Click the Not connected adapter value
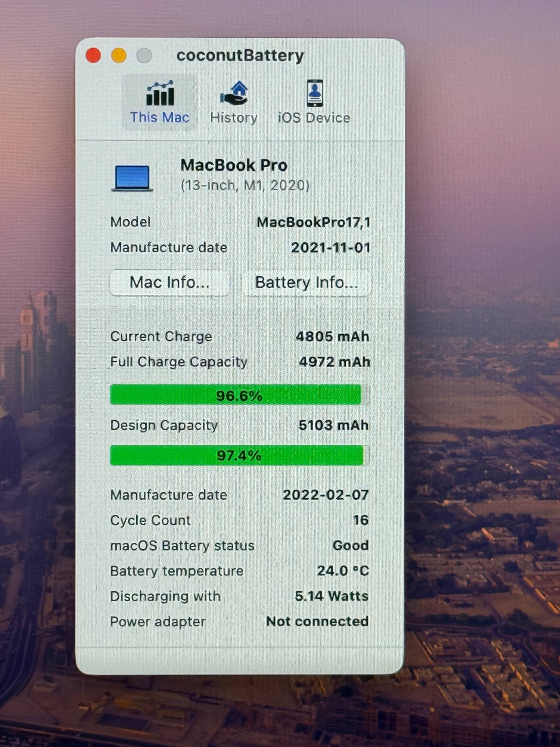The image size is (560, 747). (317, 622)
